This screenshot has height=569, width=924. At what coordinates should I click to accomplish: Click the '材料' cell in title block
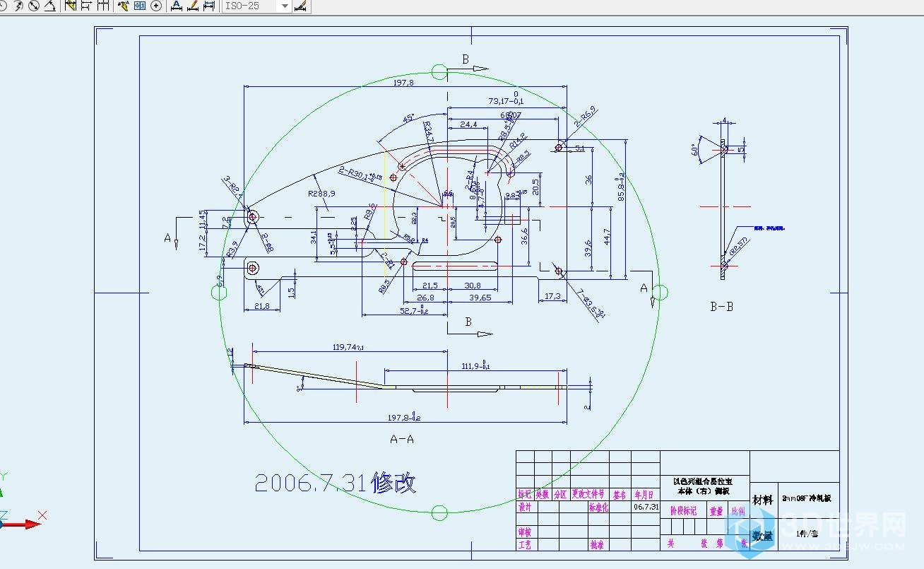point(762,499)
